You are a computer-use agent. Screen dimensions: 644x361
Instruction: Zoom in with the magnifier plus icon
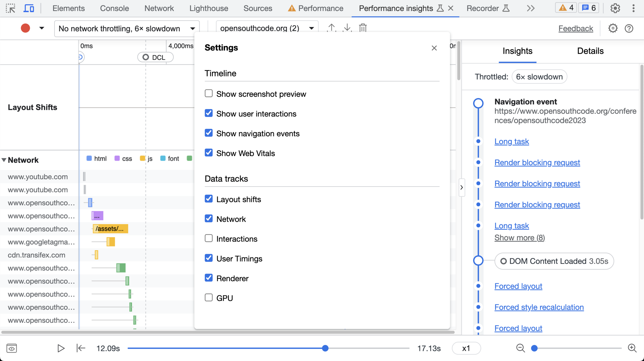pyautogui.click(x=632, y=348)
